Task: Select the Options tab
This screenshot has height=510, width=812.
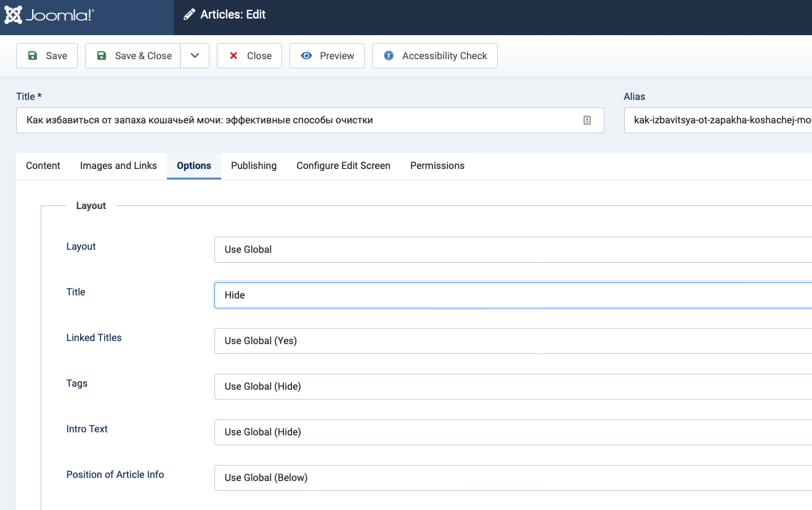Action: click(194, 165)
